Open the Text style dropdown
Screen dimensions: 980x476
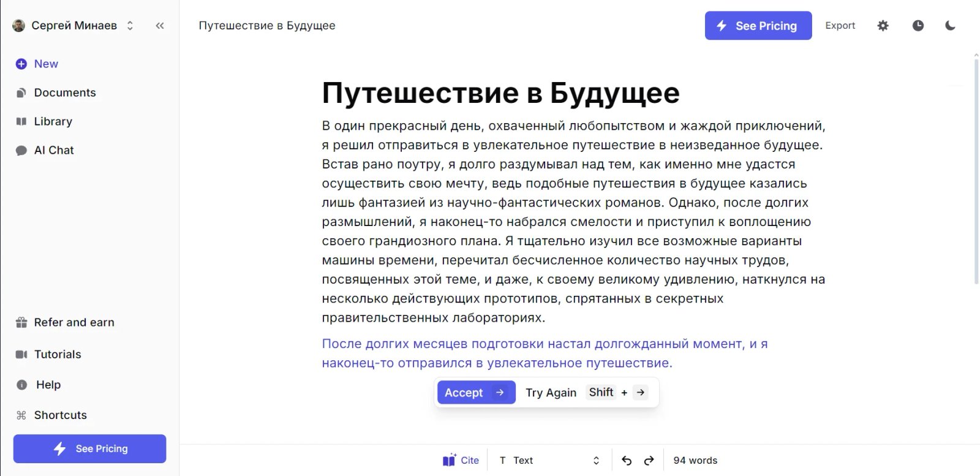[550, 460]
